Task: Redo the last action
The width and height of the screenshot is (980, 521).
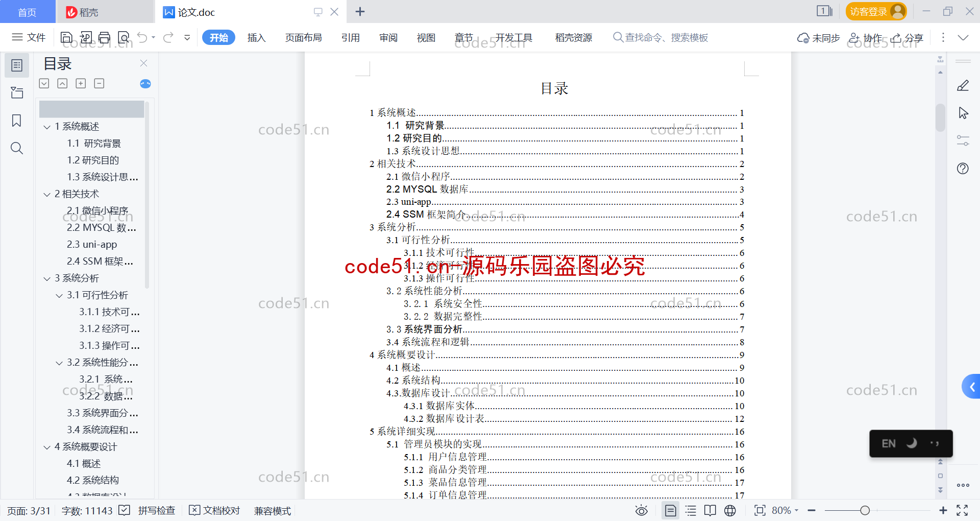Action: (168, 37)
